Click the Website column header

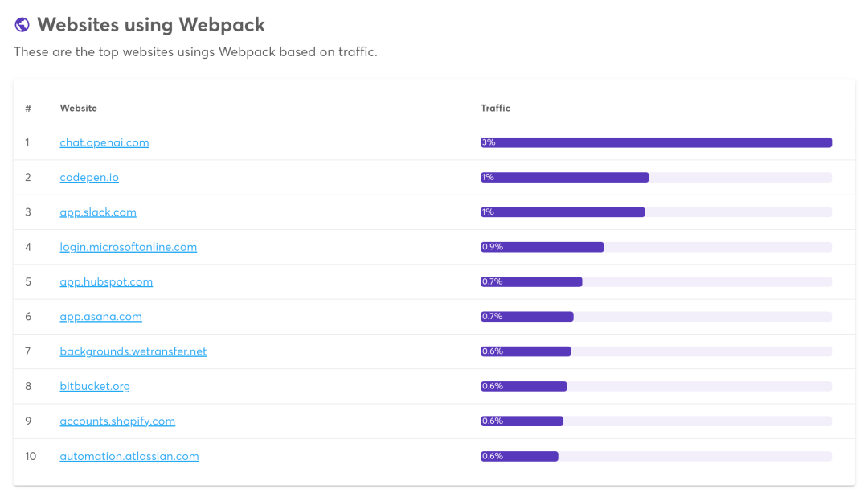tap(79, 108)
